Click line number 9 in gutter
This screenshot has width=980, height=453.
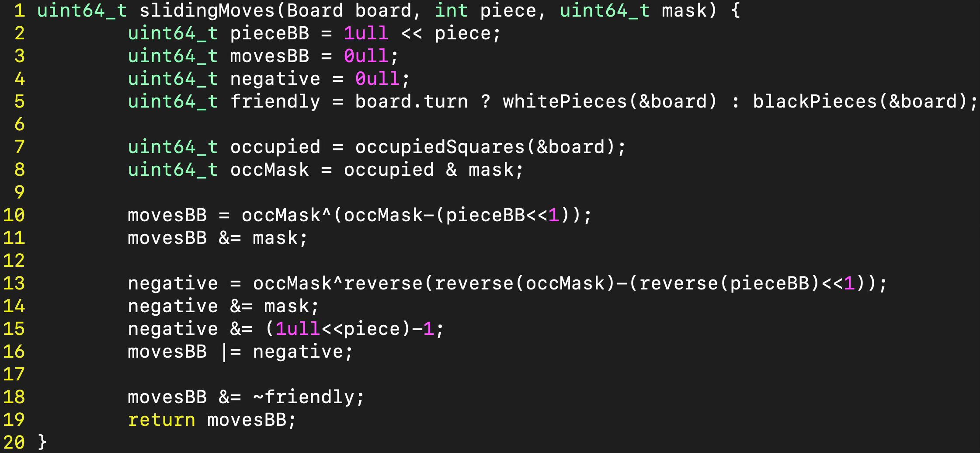[20, 192]
